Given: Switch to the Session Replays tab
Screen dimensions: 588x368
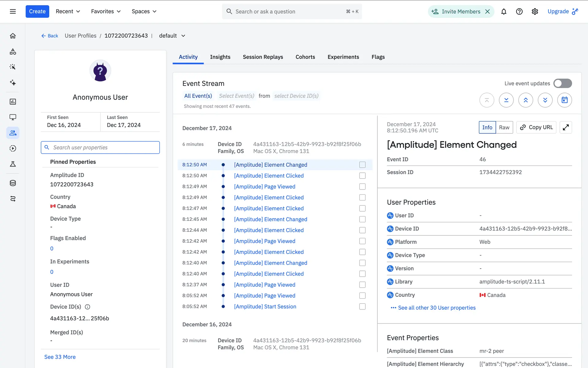Looking at the screenshot, I should pyautogui.click(x=263, y=57).
